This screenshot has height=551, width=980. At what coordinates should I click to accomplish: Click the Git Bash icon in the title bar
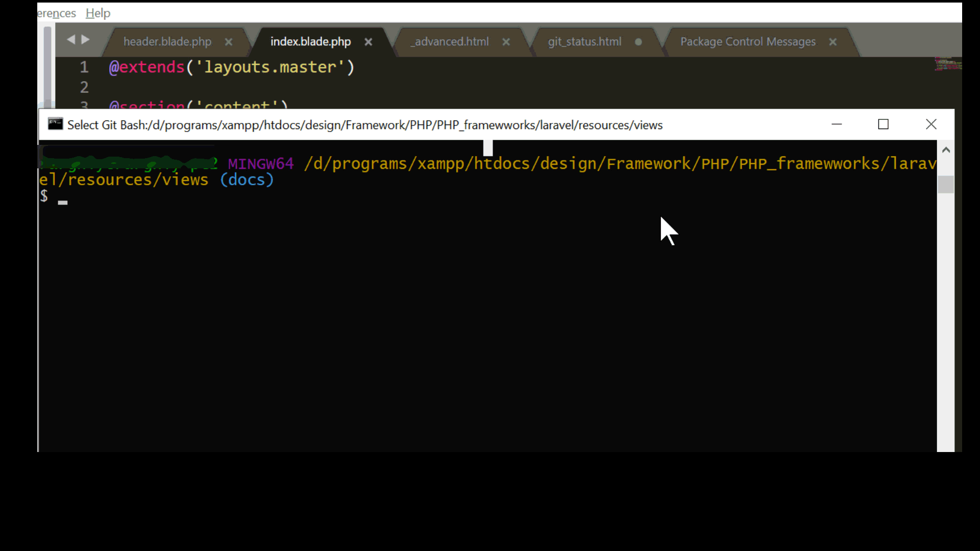pos(55,124)
